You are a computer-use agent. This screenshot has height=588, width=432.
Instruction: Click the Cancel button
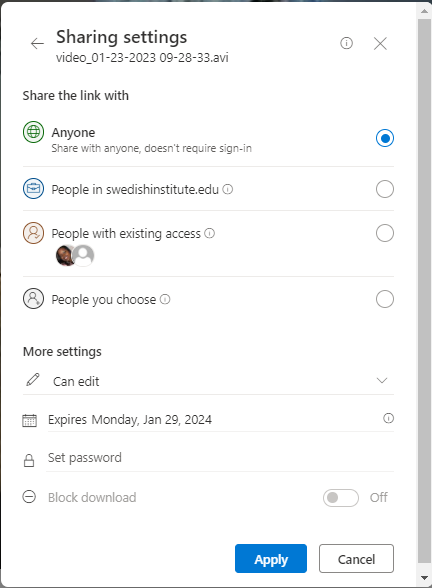356,559
